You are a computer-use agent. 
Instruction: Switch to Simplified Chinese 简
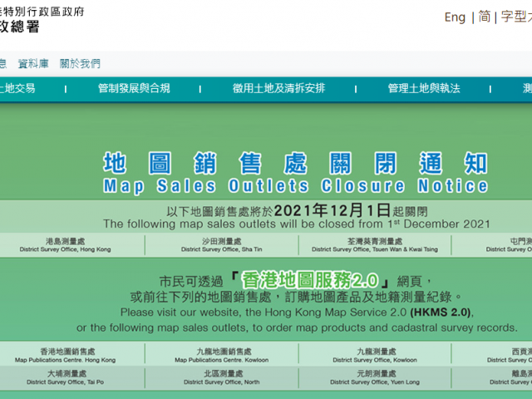(x=485, y=17)
